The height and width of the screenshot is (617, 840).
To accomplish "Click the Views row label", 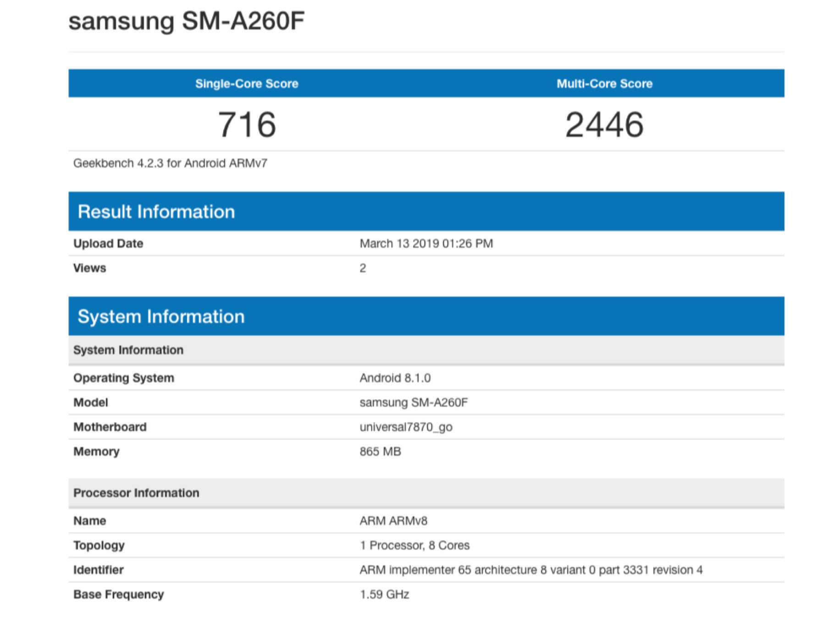I will pos(90,268).
